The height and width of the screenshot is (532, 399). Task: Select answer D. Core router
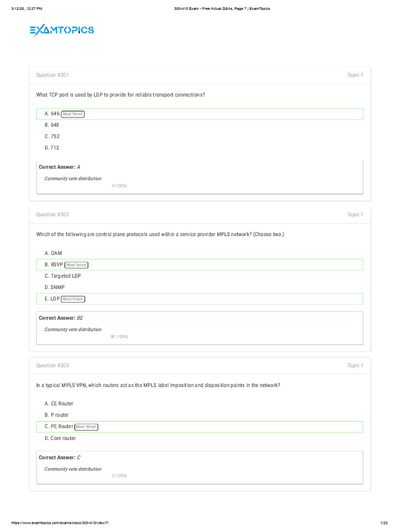click(x=60, y=438)
